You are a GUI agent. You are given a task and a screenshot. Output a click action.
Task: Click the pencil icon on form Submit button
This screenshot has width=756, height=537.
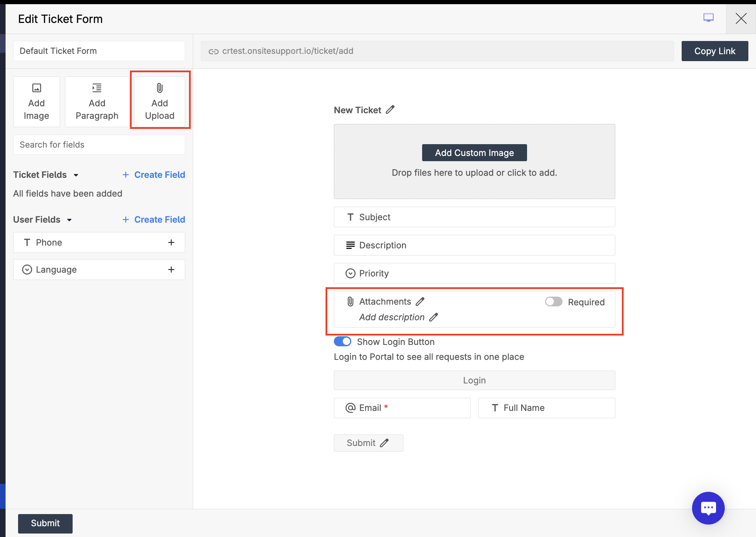pos(384,443)
